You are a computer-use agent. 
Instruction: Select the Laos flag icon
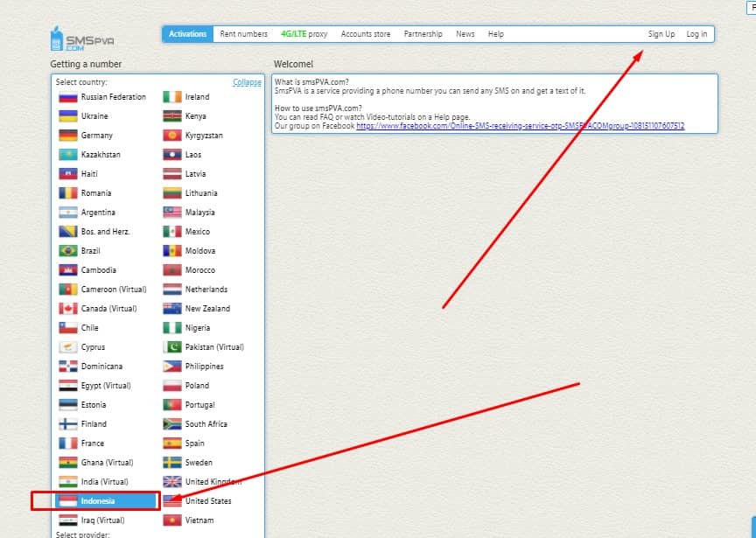pyautogui.click(x=172, y=155)
